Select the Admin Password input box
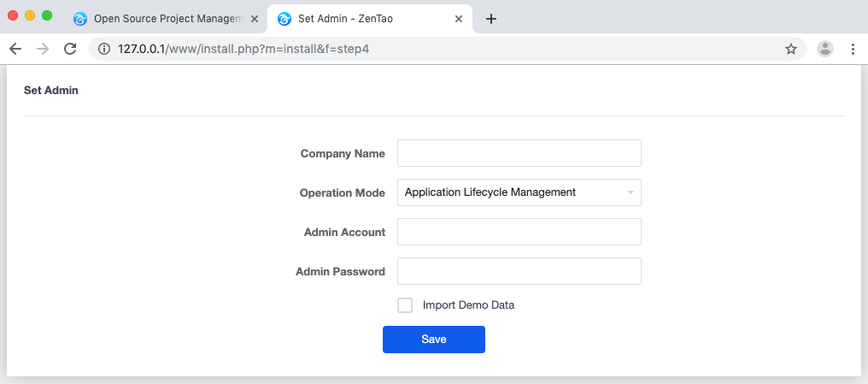This screenshot has height=384, width=868. tap(519, 271)
